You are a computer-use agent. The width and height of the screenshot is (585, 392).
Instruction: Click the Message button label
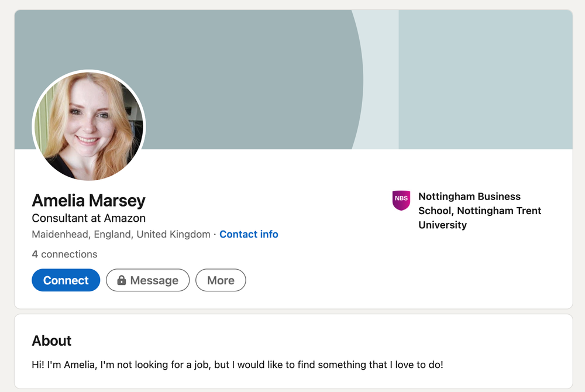[x=154, y=281]
